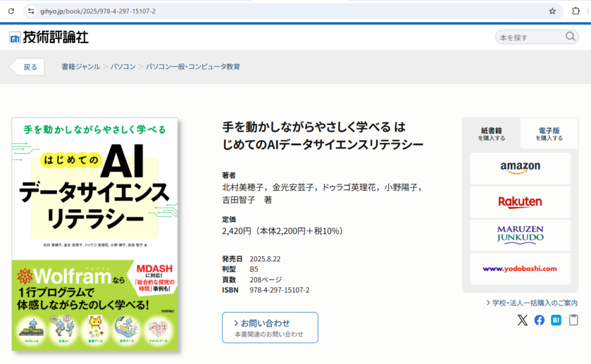Click the address bar URL

(98, 12)
